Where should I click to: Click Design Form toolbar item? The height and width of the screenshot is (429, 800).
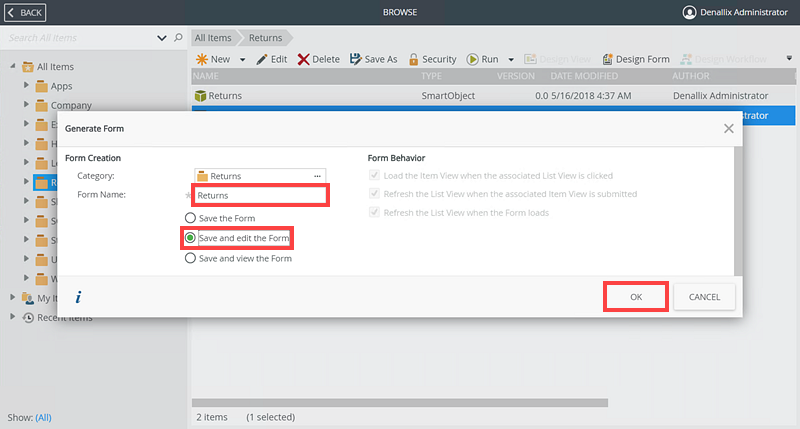(636, 59)
